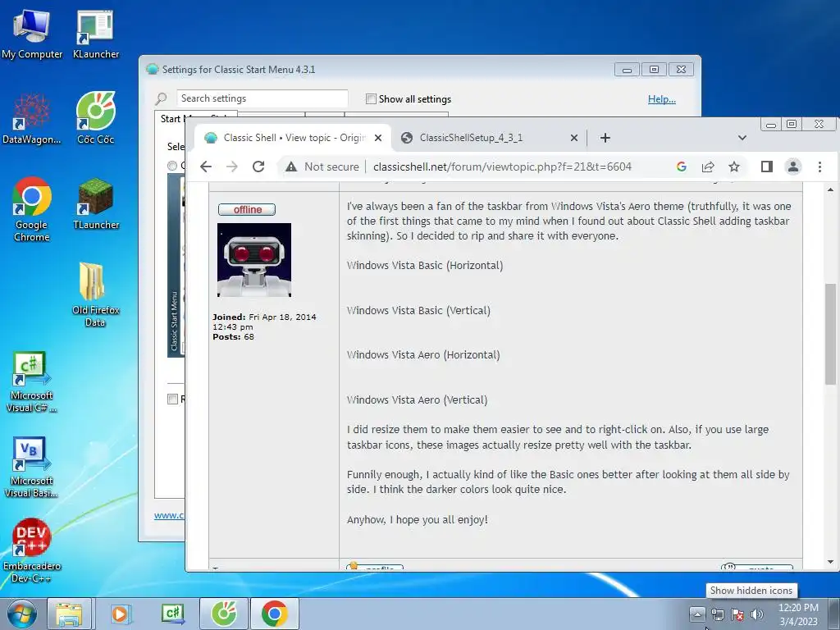
Task: Click 'Windows Vista Aero (Vertical)' text
Action: tap(417, 399)
